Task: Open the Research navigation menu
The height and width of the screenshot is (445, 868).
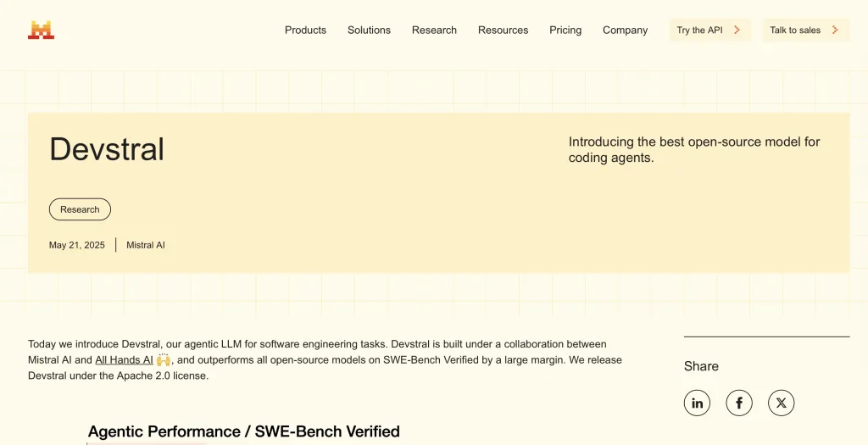Action: tap(435, 30)
